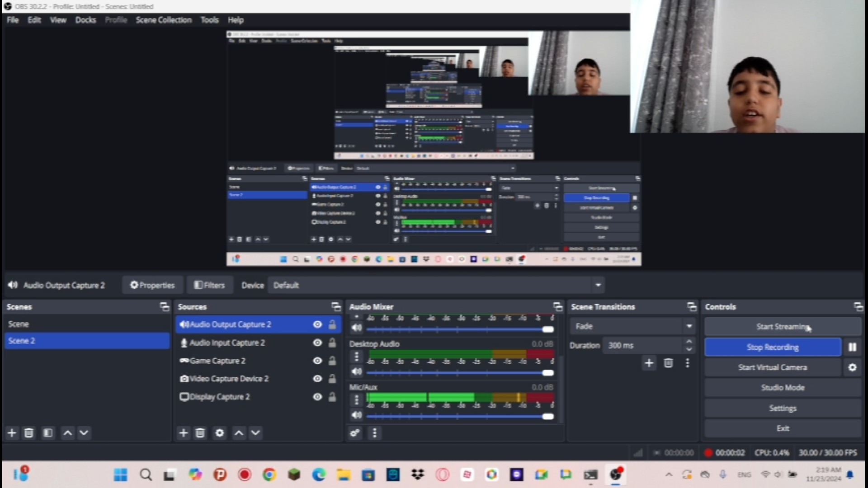Open the Help menu
Screen dimensions: 868x488
coord(236,20)
